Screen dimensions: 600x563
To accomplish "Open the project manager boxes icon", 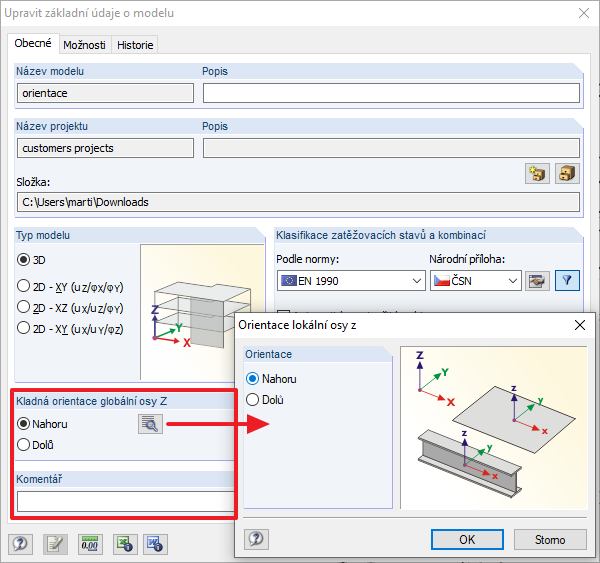I will 567,174.
